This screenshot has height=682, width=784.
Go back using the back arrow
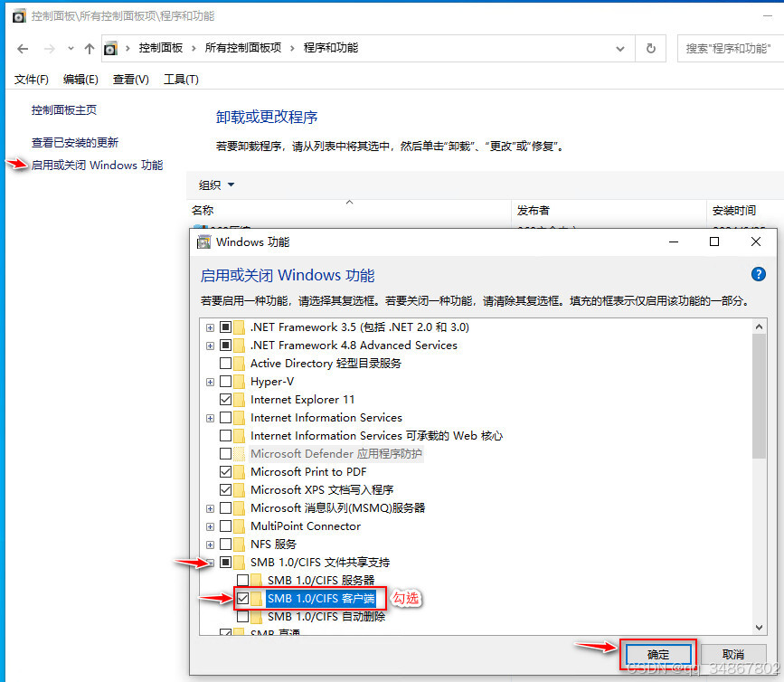click(x=23, y=49)
